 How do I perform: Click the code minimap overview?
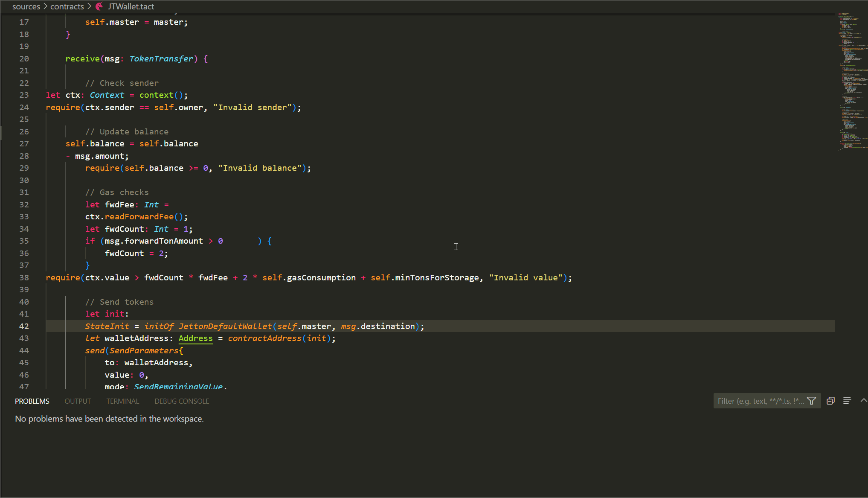coord(851,81)
